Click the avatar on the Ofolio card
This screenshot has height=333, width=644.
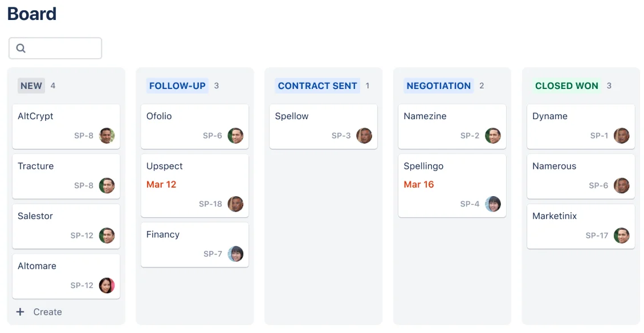point(236,136)
